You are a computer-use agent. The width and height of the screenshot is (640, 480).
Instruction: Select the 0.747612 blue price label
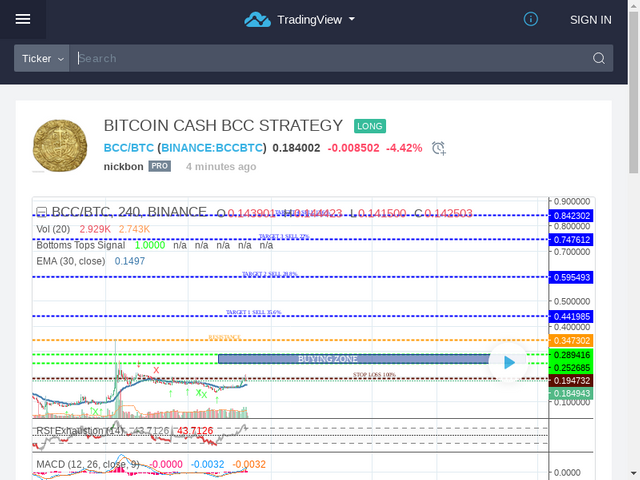[x=571, y=240]
